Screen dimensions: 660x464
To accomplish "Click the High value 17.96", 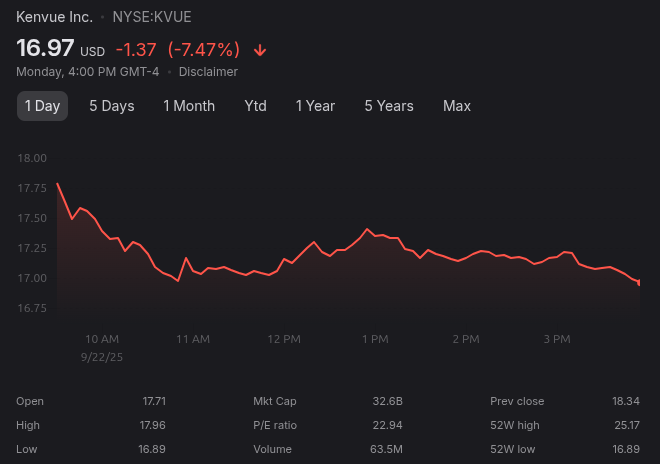I will [152, 425].
